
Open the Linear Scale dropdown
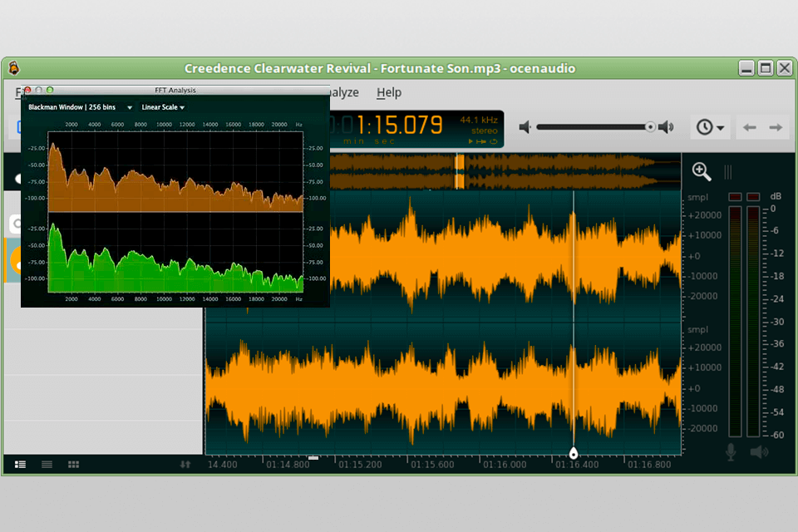(163, 107)
